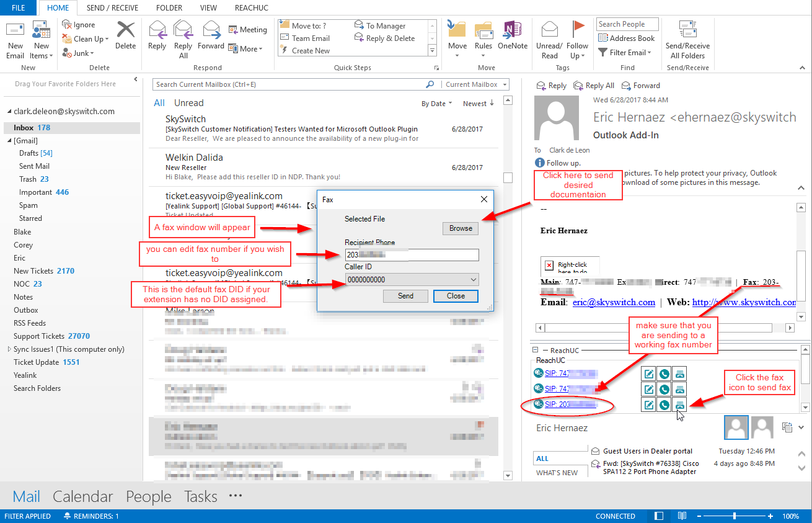Switch to Normal view in status bar
812x523 pixels.
click(659, 516)
